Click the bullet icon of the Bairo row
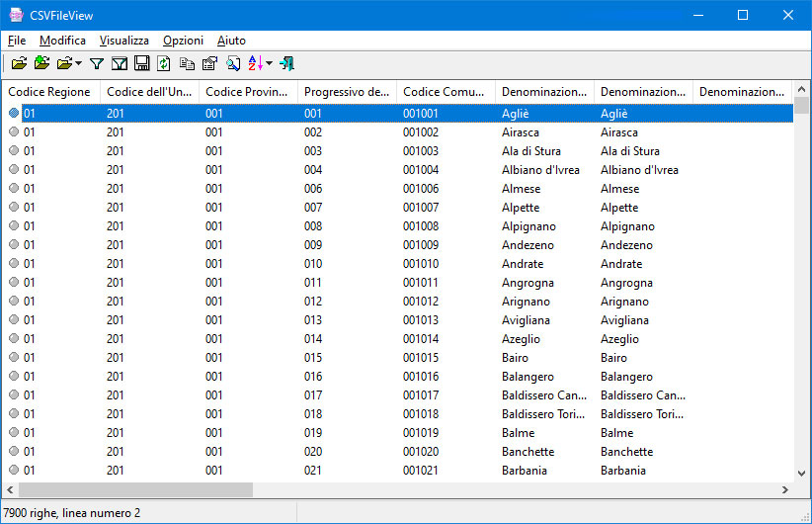Screen dimensions: 812x524 [14, 357]
